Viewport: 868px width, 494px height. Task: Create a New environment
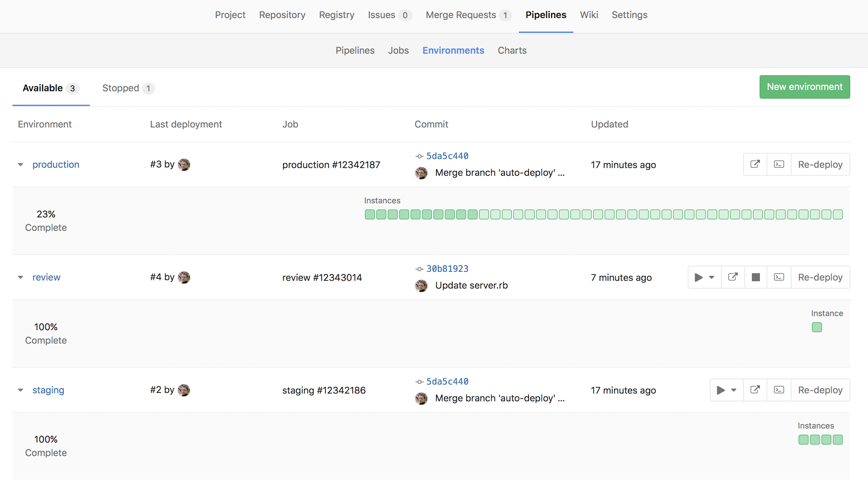tap(804, 87)
